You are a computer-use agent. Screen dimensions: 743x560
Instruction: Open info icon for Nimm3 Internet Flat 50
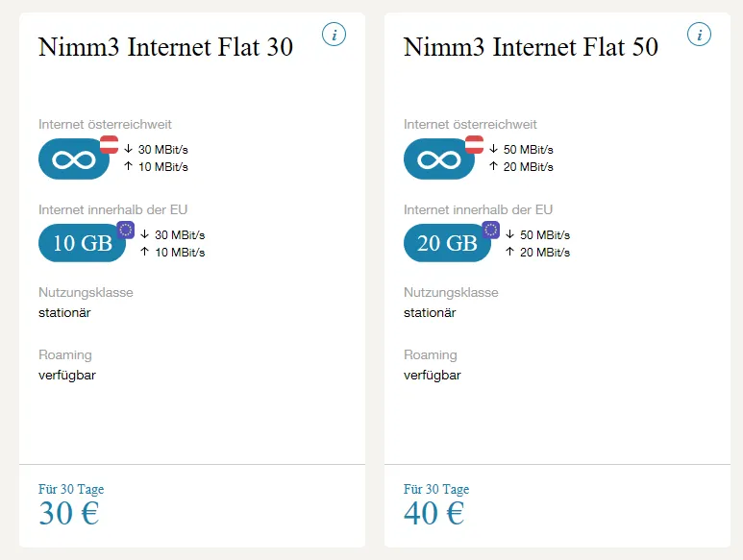coord(699,35)
